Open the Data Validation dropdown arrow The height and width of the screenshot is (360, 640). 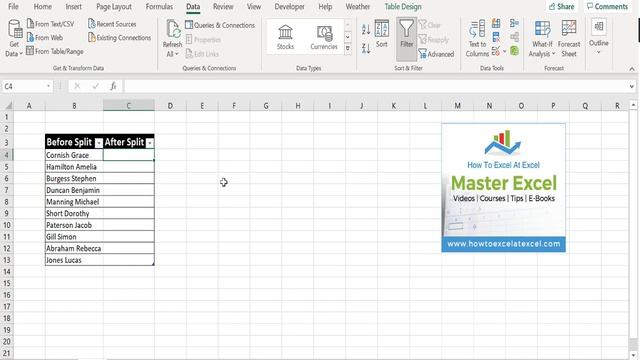click(x=504, y=51)
